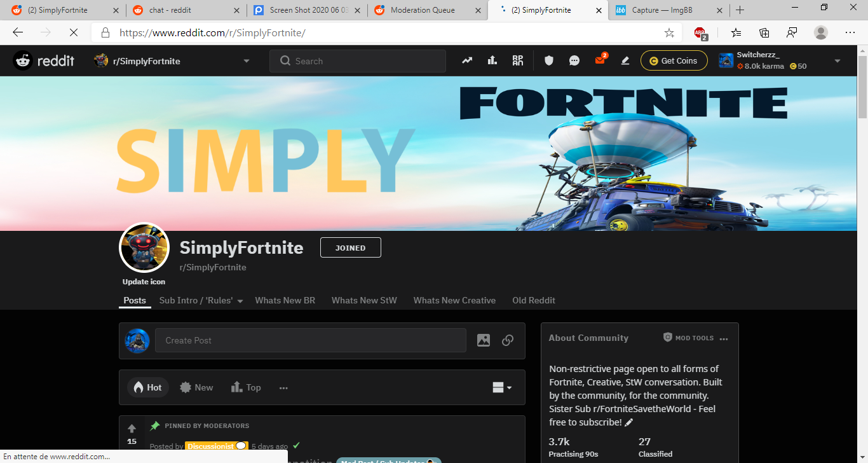Open the three-dot menu in About Community
Viewport: 868px width, 463px height.
point(724,339)
